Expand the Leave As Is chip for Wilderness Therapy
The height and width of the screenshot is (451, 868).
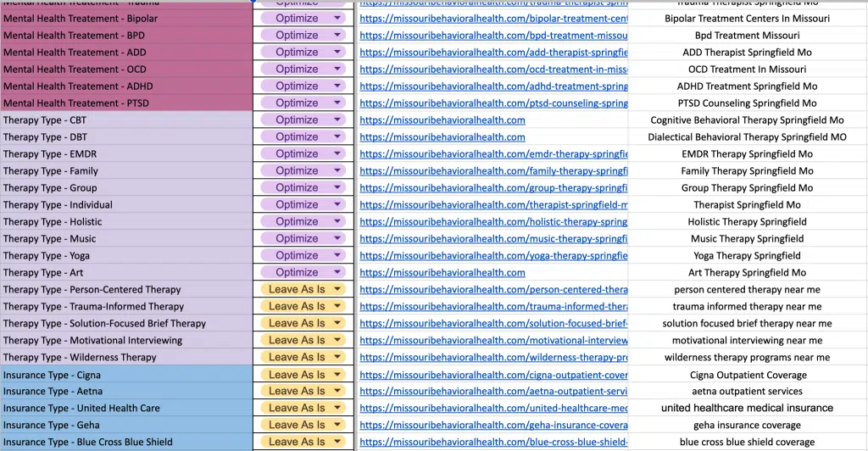coord(338,358)
